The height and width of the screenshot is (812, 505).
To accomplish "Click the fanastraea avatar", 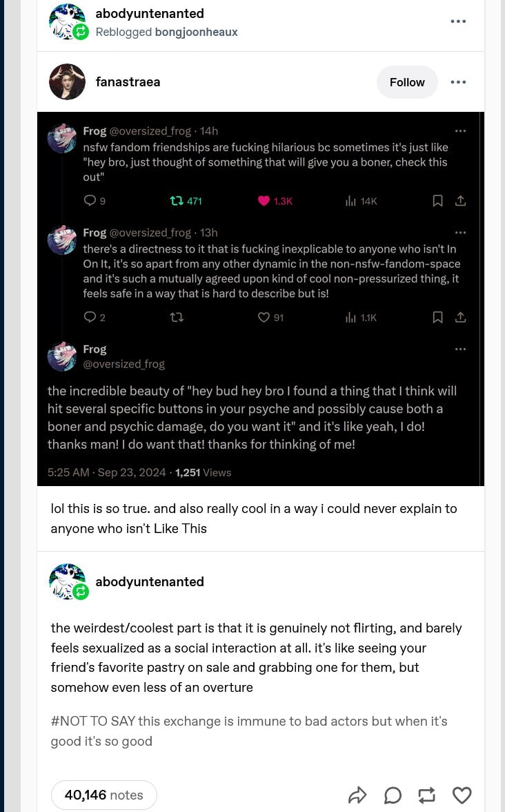I will (67, 82).
